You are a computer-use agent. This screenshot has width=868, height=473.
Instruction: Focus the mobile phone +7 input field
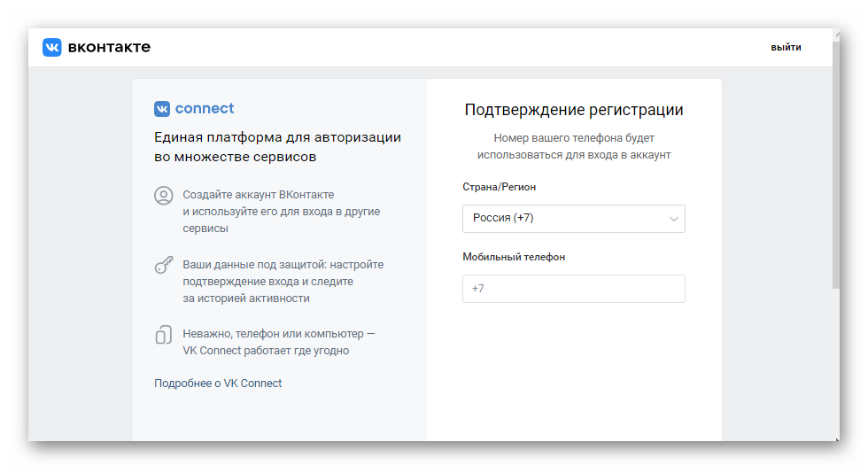(574, 289)
